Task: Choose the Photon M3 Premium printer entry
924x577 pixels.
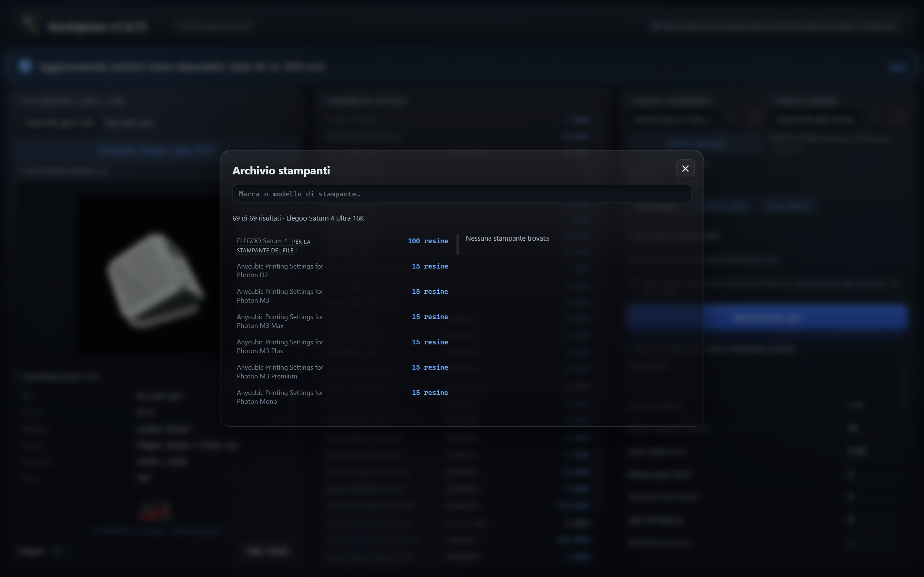Action: coord(342,371)
